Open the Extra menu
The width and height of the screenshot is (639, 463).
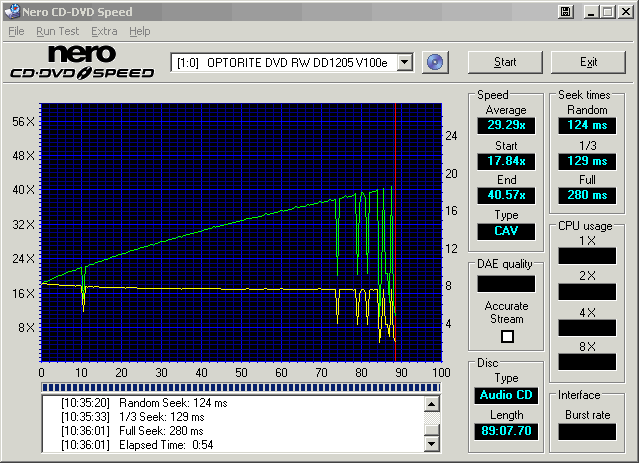(x=104, y=31)
